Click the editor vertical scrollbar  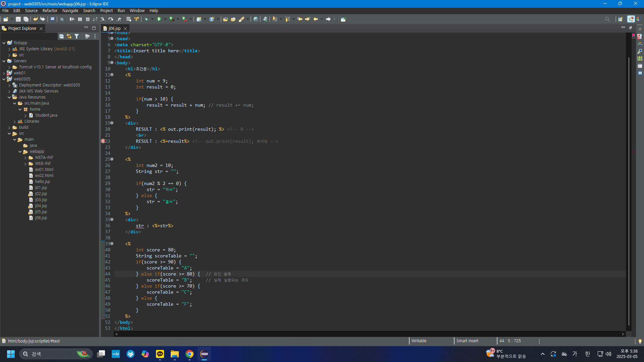pyautogui.click(x=629, y=191)
